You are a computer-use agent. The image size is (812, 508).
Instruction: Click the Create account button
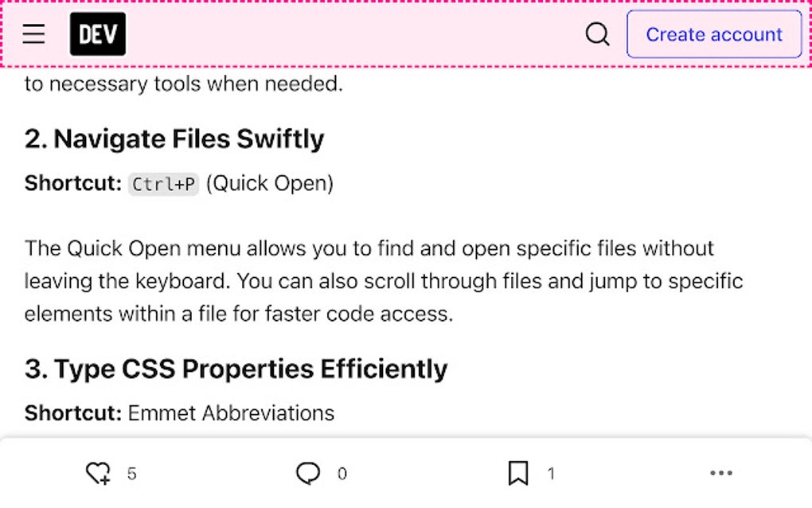click(714, 34)
